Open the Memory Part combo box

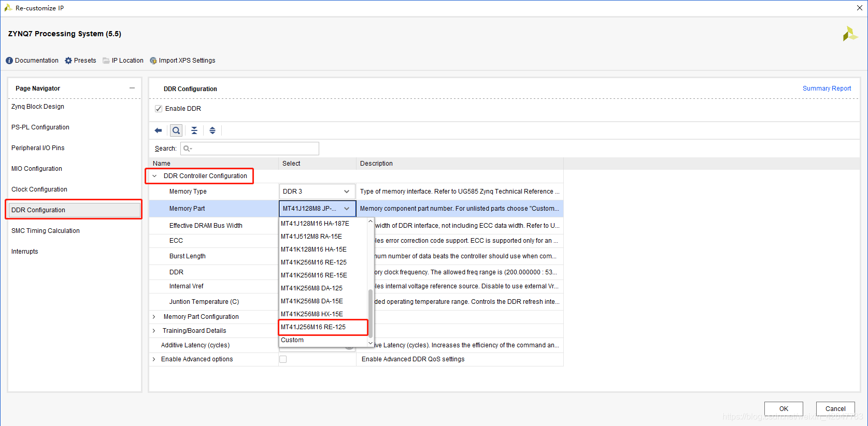coord(317,209)
